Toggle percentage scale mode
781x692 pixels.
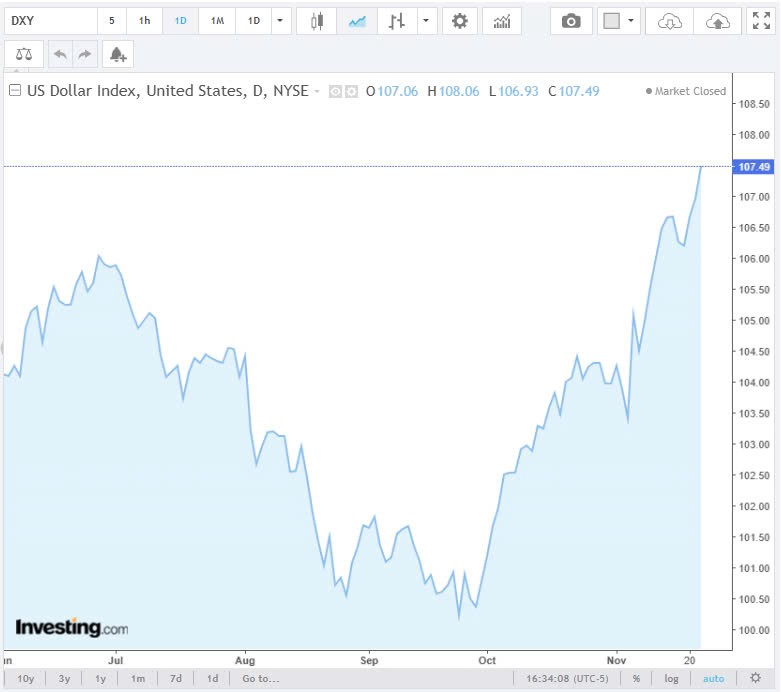636,678
